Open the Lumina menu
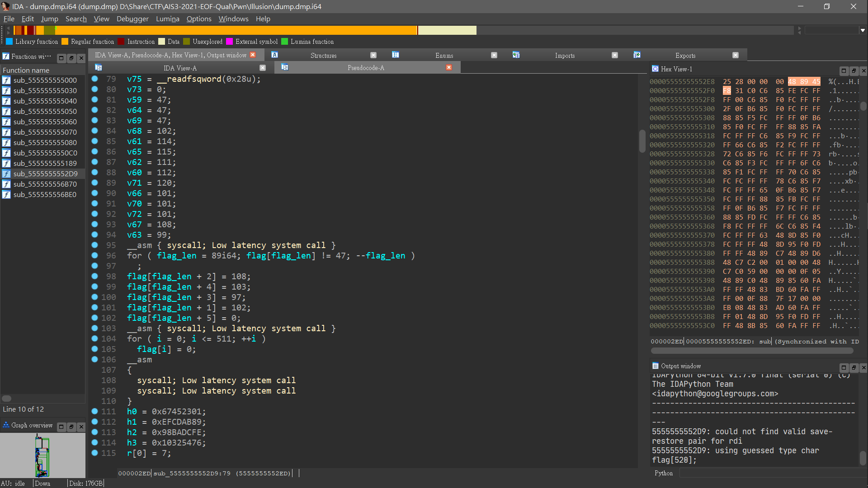 tap(168, 19)
